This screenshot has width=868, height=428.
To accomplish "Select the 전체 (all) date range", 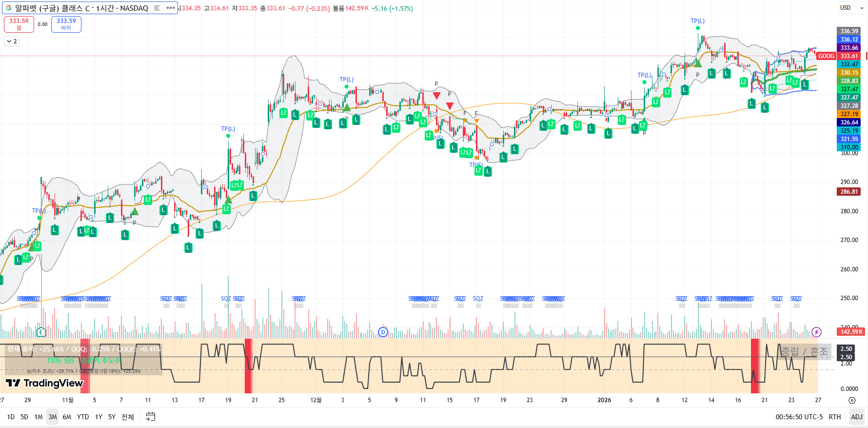I will [128, 417].
